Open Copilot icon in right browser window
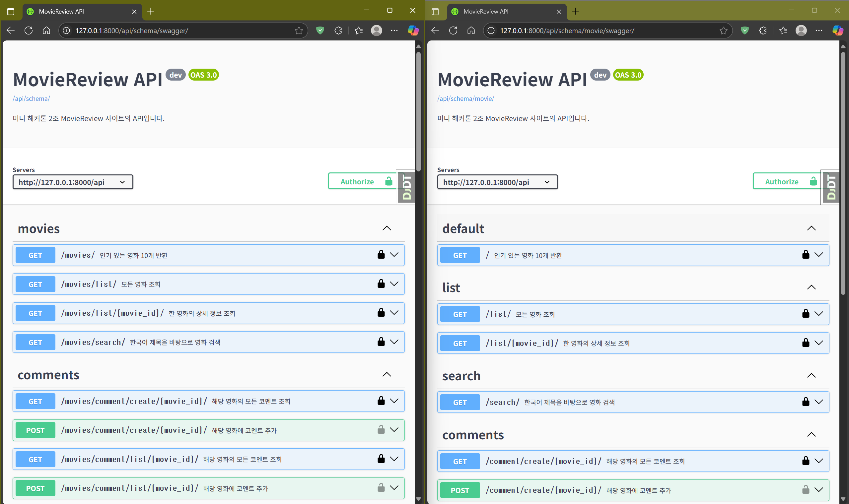 [x=837, y=31]
